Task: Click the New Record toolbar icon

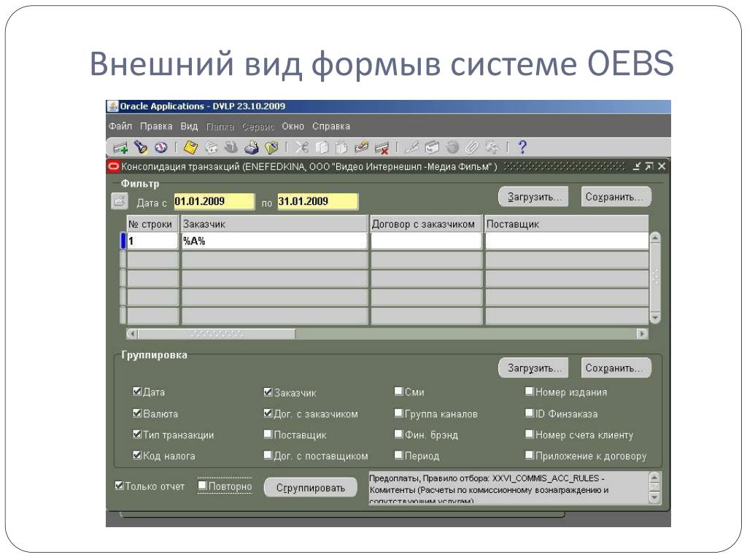Action: [x=120, y=148]
